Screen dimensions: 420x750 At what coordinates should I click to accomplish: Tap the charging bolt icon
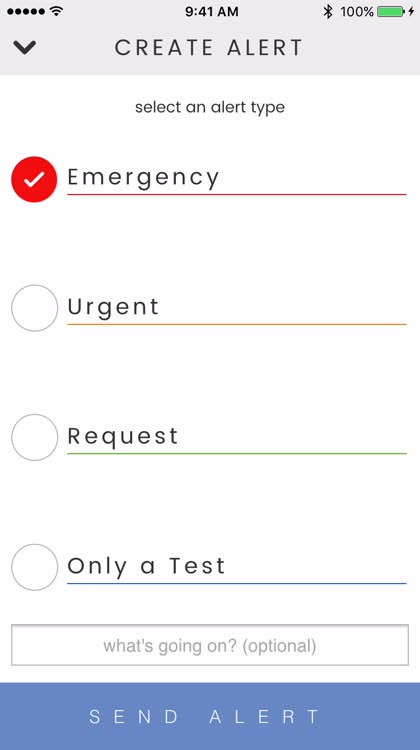[411, 11]
